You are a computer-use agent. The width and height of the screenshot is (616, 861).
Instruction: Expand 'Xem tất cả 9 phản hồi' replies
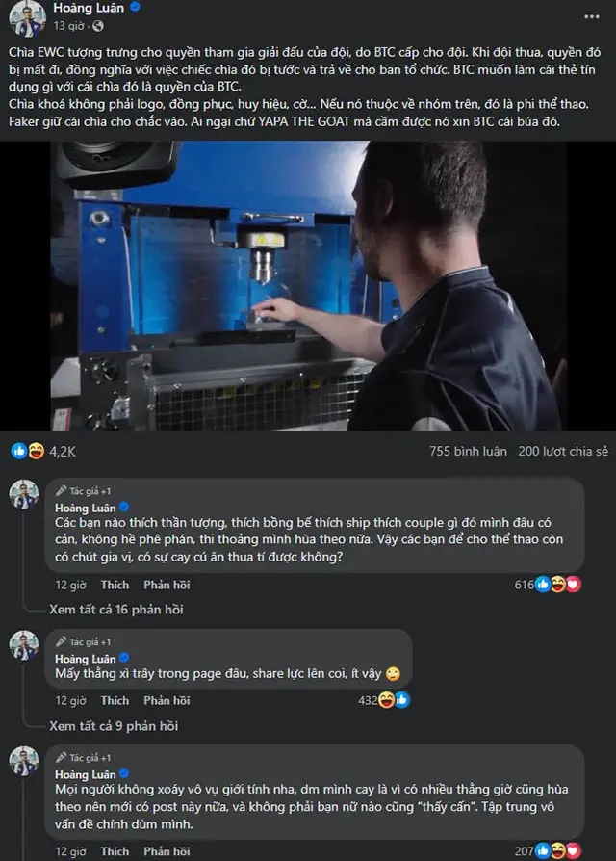pos(114,726)
